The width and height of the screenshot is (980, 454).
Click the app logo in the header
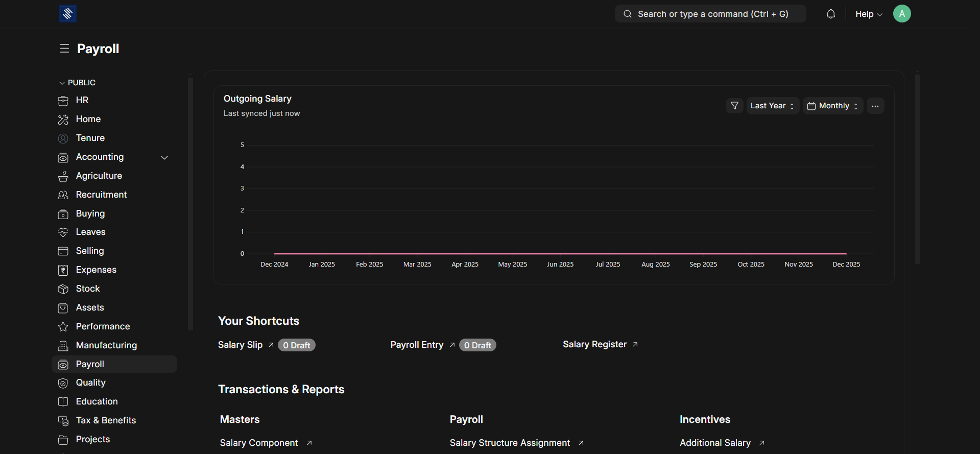coord(67,14)
